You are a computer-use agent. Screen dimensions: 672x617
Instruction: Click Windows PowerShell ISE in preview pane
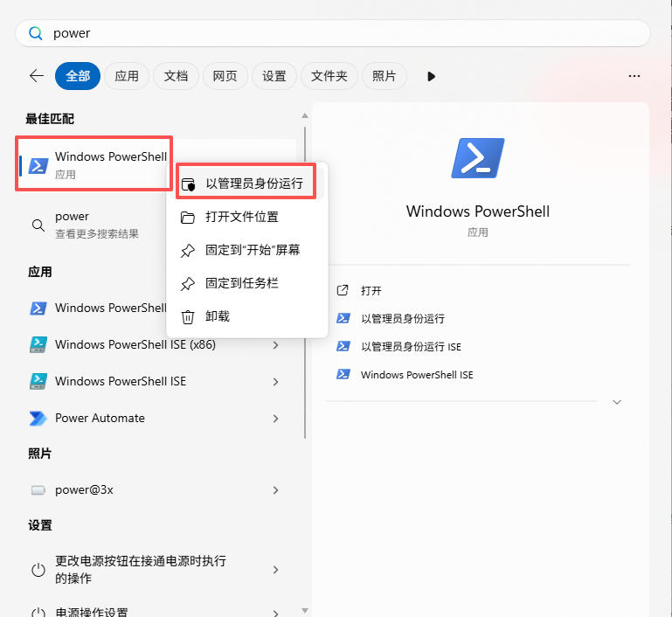pyautogui.click(x=417, y=375)
